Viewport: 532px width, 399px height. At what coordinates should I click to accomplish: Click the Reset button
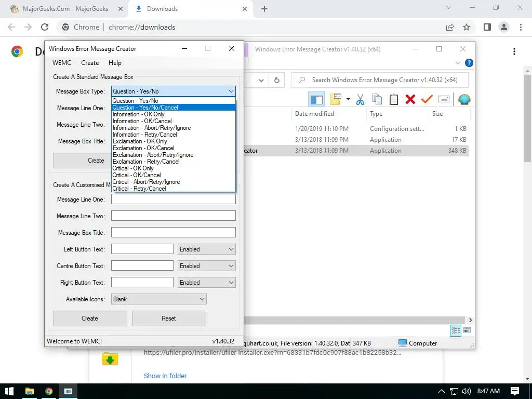(169, 318)
